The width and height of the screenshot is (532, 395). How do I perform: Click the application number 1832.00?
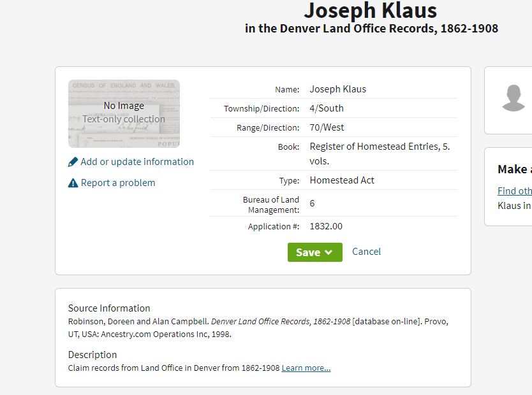(x=326, y=226)
